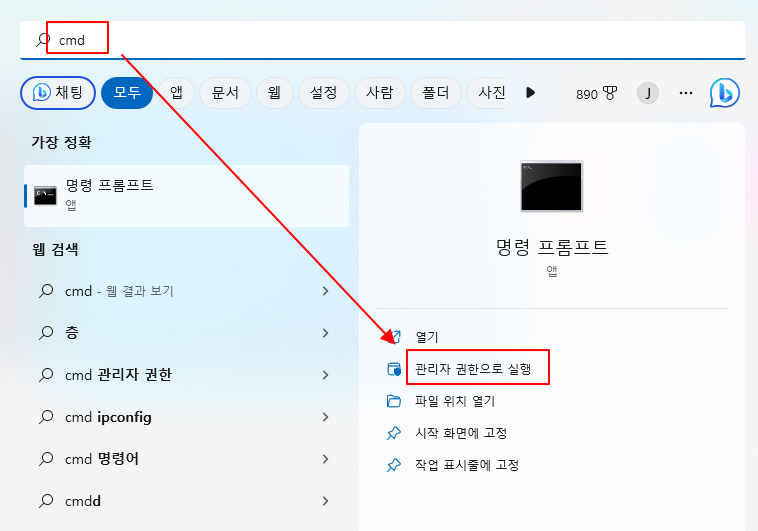Screen dimensions: 758x531
Task: Open the three-dot more options menu
Action: point(686,93)
